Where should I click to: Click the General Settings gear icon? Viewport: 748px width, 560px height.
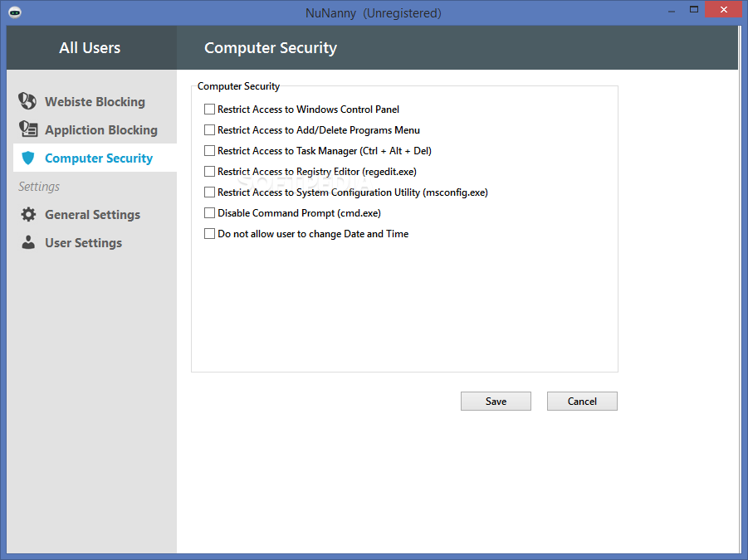tap(28, 215)
